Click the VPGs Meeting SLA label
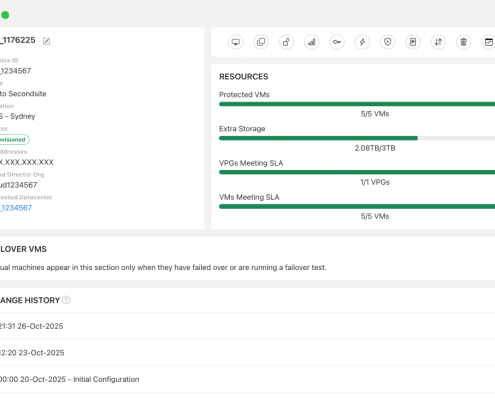 251,163
